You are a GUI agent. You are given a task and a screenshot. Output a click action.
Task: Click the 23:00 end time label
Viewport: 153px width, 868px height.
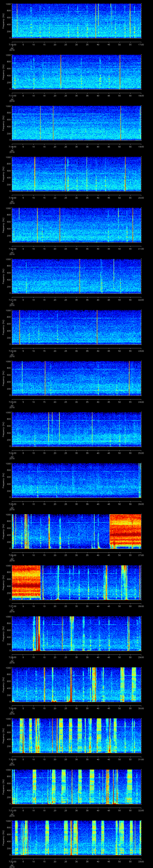coord(141,351)
